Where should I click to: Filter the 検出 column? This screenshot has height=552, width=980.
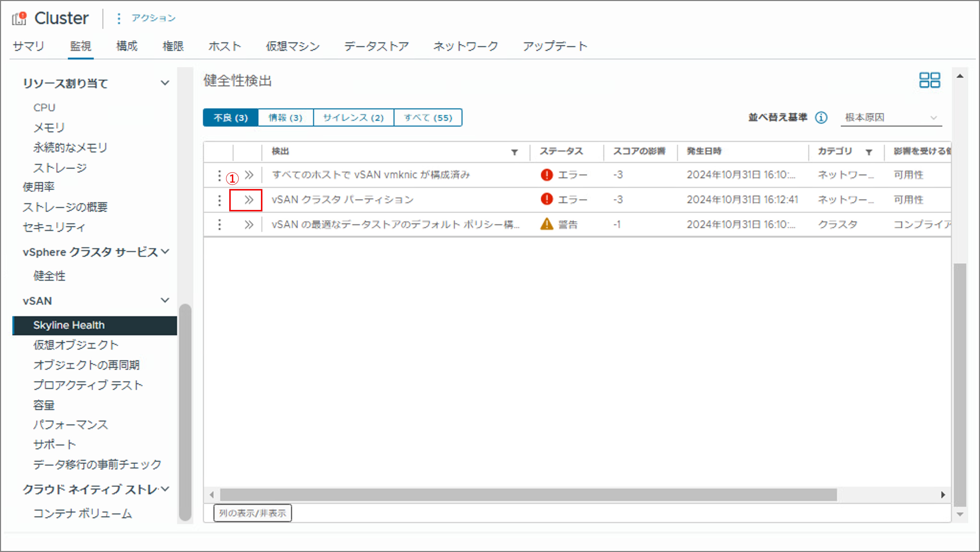click(514, 152)
